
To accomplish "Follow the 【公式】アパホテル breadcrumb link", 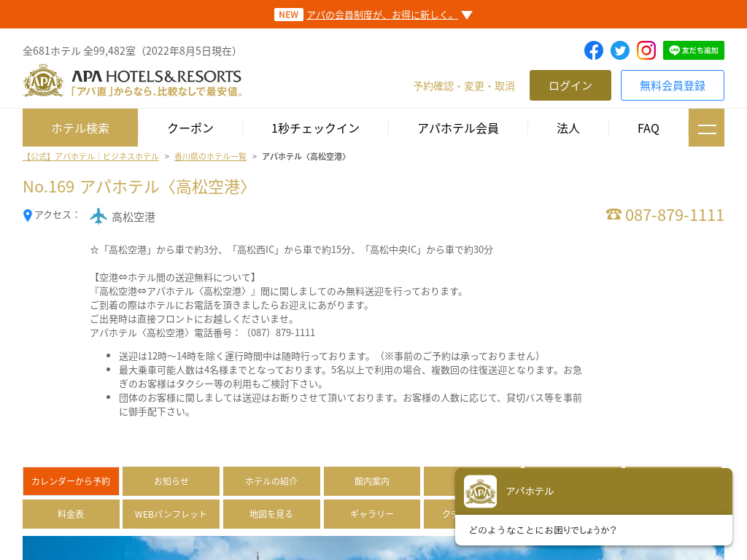I will (90, 156).
